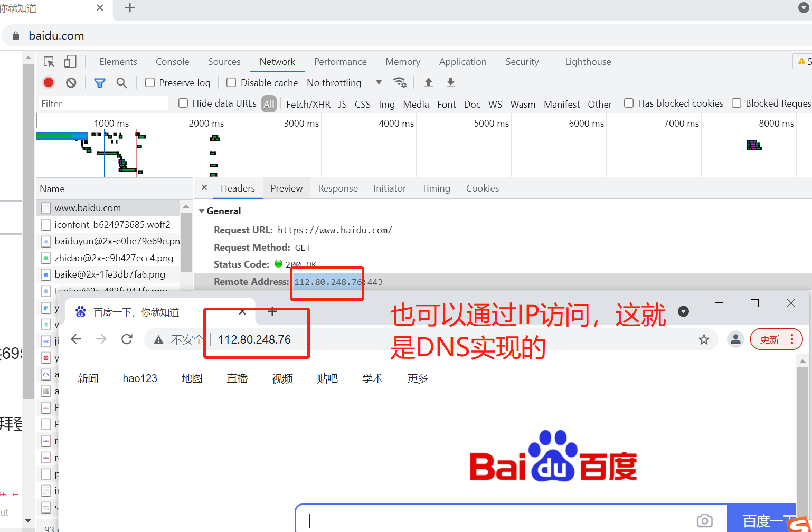
Task: Enable Preserve log checkbox
Action: [150, 82]
